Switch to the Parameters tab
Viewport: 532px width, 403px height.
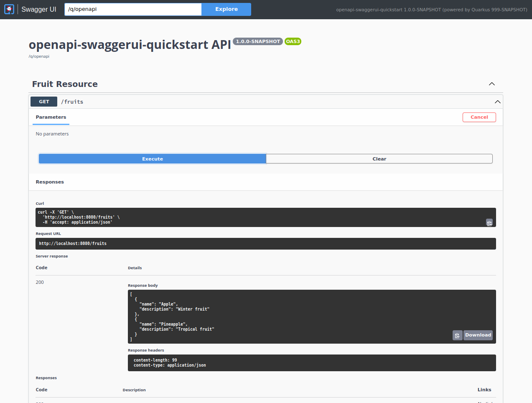[51, 117]
